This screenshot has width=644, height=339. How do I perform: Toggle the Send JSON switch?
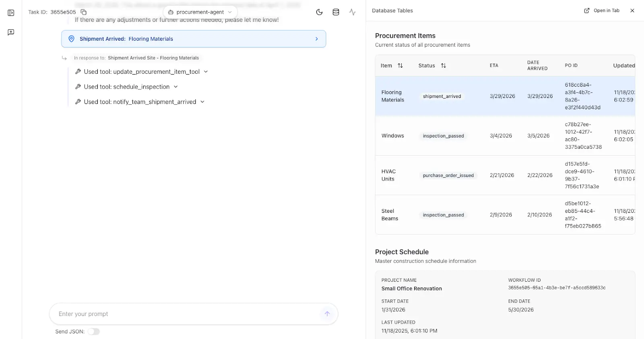pyautogui.click(x=94, y=331)
